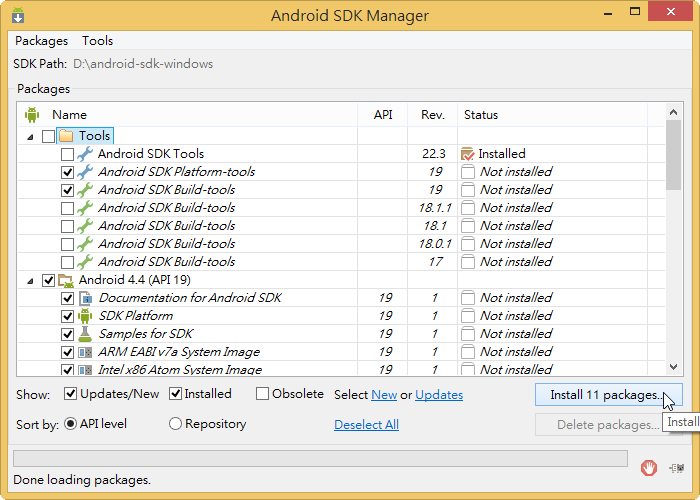This screenshot has width=700, height=500.
Task: Open the Packages menu
Action: coord(42,41)
